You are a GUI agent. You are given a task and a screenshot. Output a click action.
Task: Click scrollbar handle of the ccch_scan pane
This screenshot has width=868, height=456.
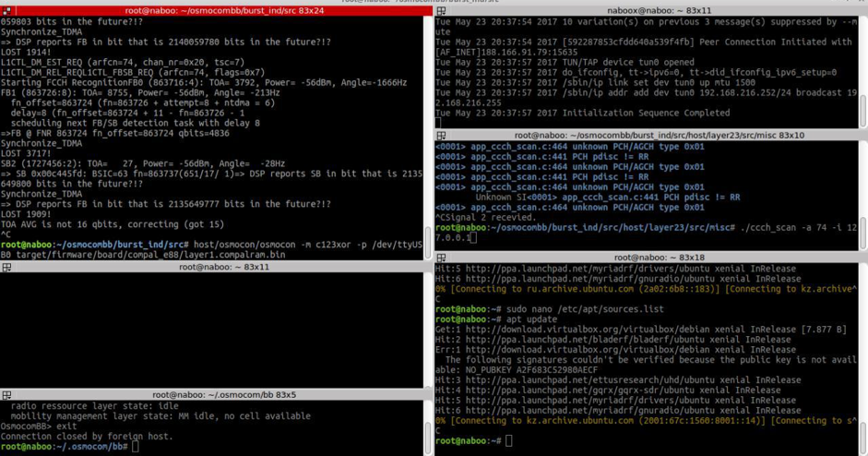tap(863, 234)
